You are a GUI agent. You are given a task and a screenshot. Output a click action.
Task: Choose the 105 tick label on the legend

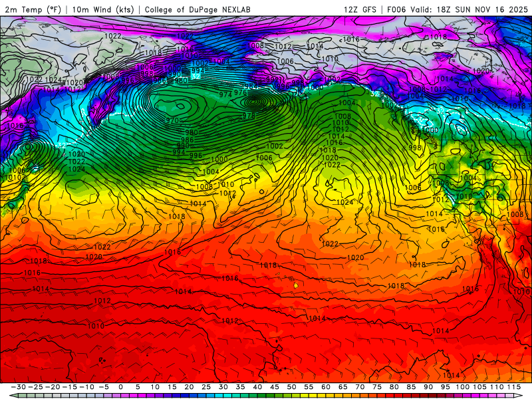[479, 387]
